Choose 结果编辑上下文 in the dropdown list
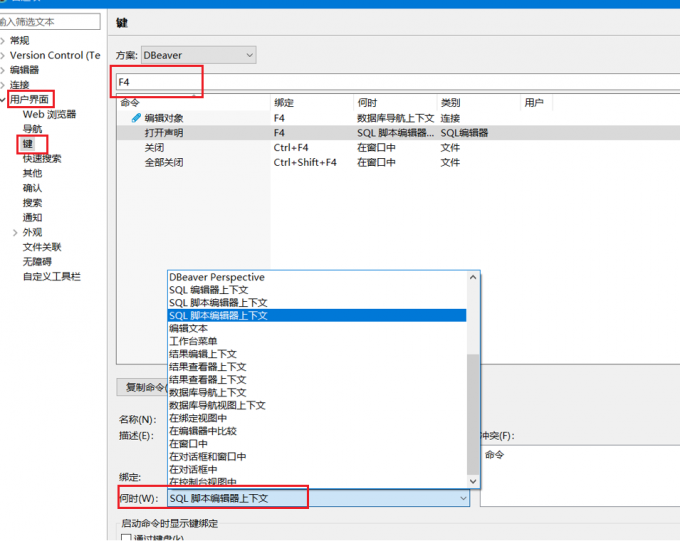Image resolution: width=680 pixels, height=541 pixels. point(317,354)
